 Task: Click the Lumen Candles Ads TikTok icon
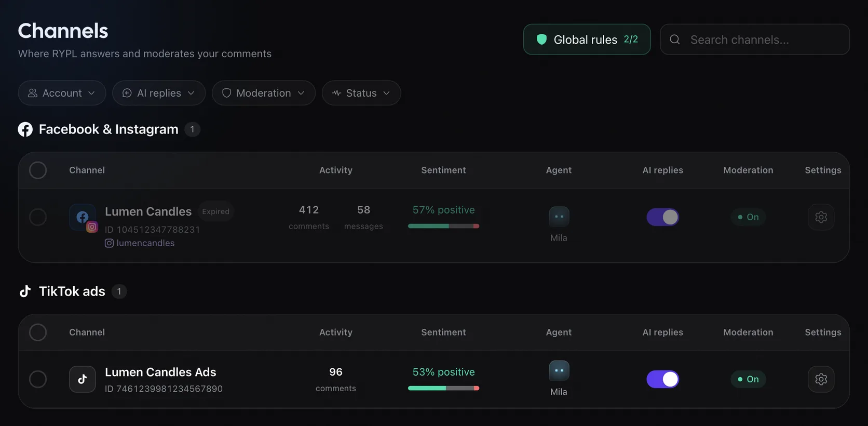(x=83, y=379)
